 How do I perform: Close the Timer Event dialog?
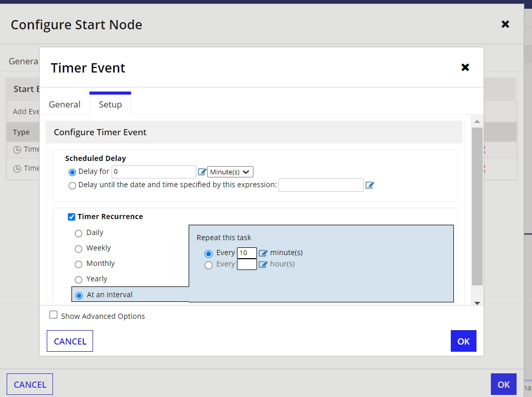(x=465, y=67)
